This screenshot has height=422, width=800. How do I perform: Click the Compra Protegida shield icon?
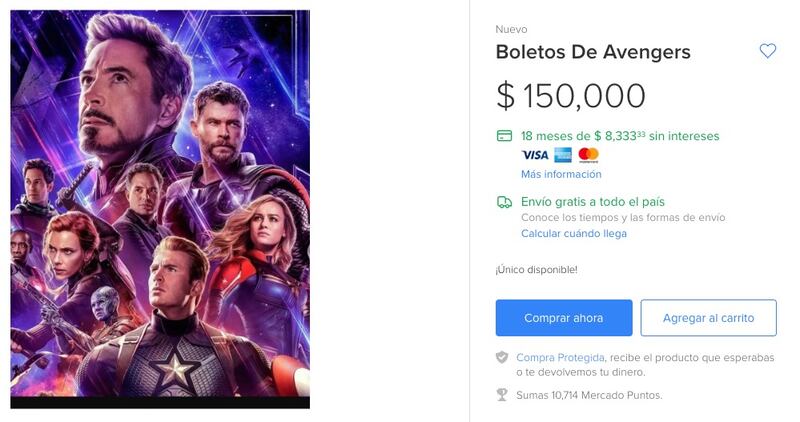(502, 358)
